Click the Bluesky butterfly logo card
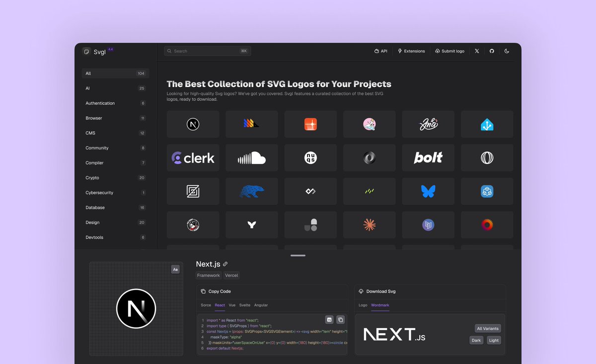Viewport: 596px width, 364px height. [x=428, y=191]
